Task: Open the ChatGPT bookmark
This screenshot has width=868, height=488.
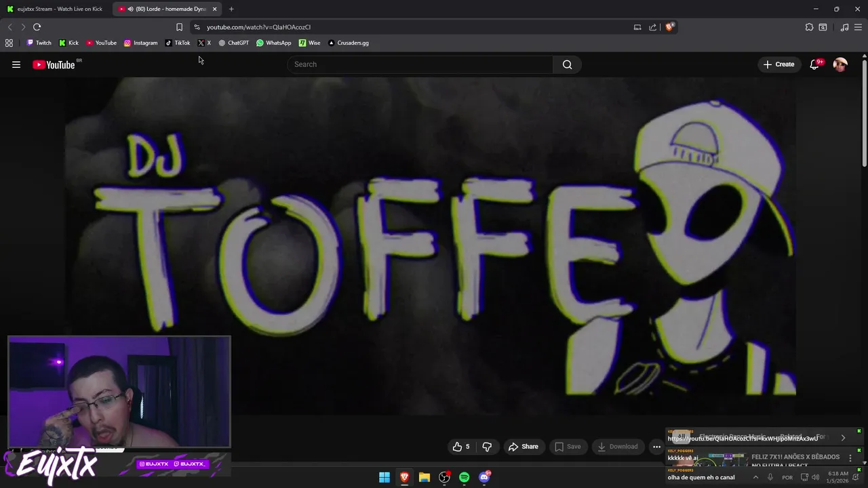Action: 233,43
